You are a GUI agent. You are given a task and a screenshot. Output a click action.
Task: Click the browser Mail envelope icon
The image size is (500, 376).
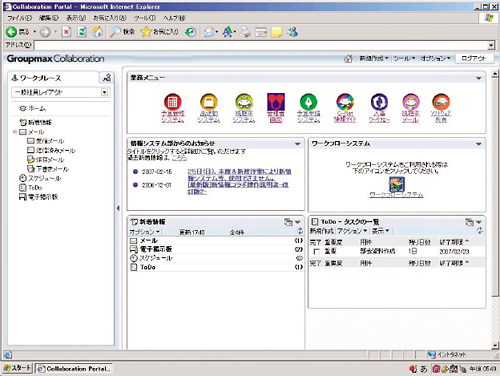point(209,32)
